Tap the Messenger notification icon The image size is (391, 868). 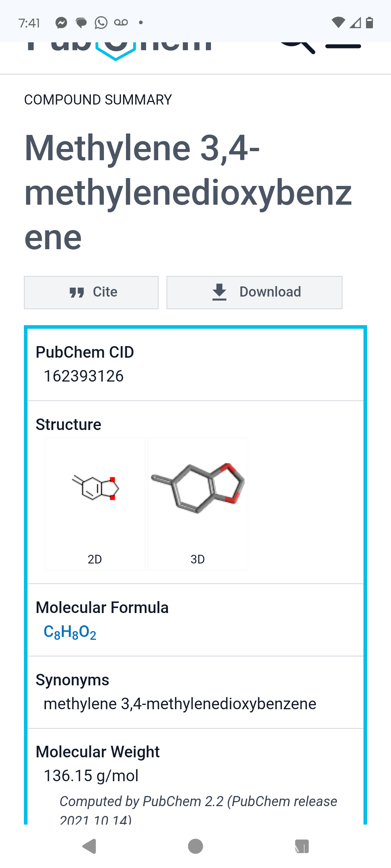61,23
